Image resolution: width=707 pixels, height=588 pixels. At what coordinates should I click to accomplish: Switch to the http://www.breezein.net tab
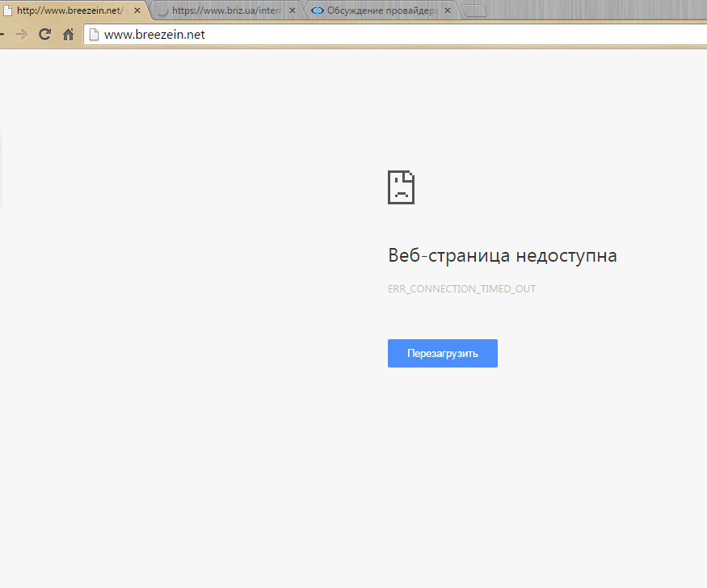(x=69, y=10)
